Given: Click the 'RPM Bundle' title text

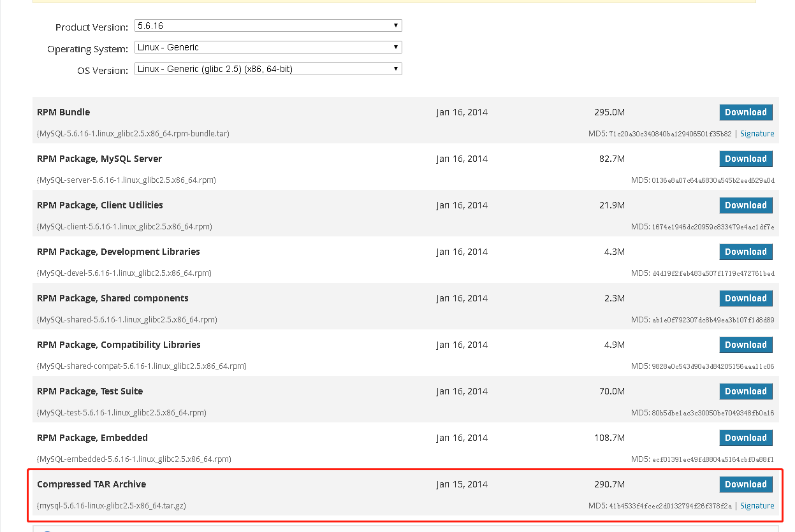Looking at the screenshot, I should click(x=64, y=112).
